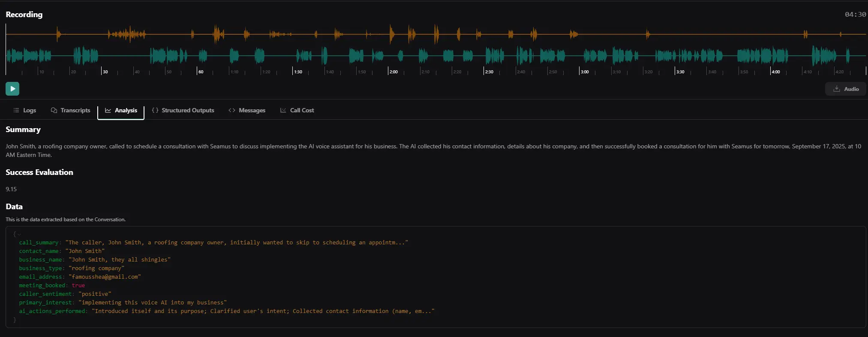View the Call Cost tab
The width and height of the screenshot is (868, 337).
(x=297, y=110)
